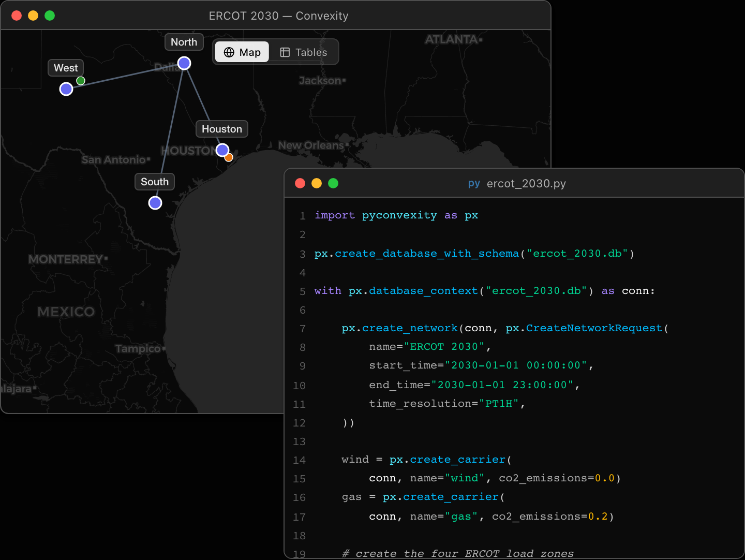Click database_context in code line 5

pyautogui.click(x=424, y=291)
